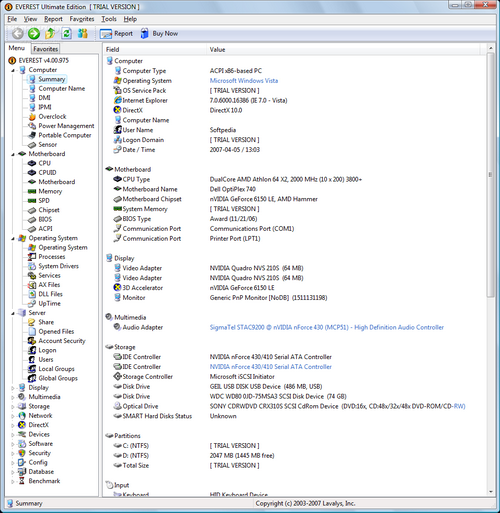Expand the Storage tree node
500x513 pixels.
[13, 407]
